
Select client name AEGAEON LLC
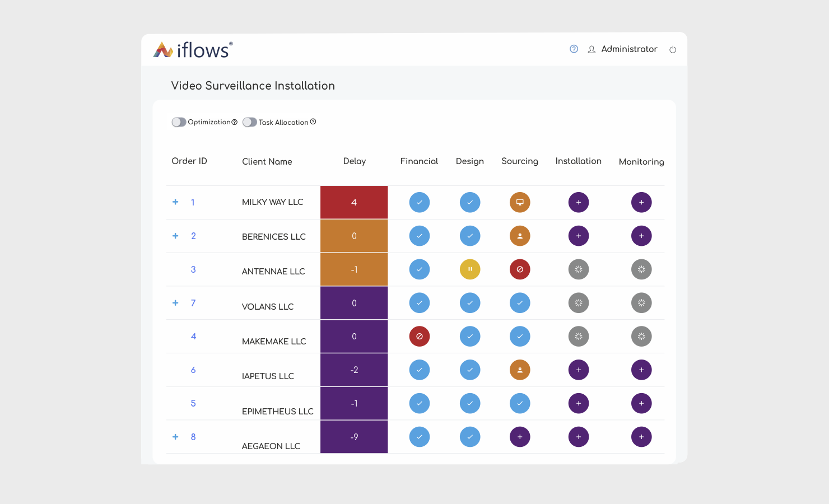coord(271,446)
